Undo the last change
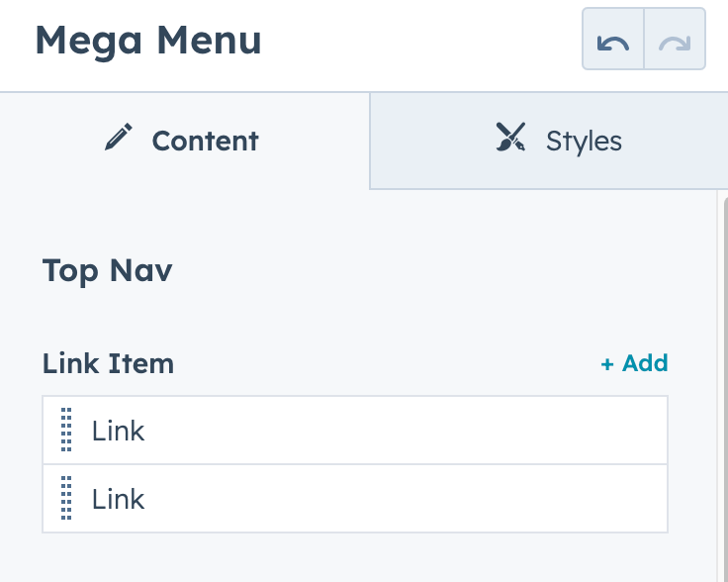This screenshot has width=728, height=582. tap(613, 40)
